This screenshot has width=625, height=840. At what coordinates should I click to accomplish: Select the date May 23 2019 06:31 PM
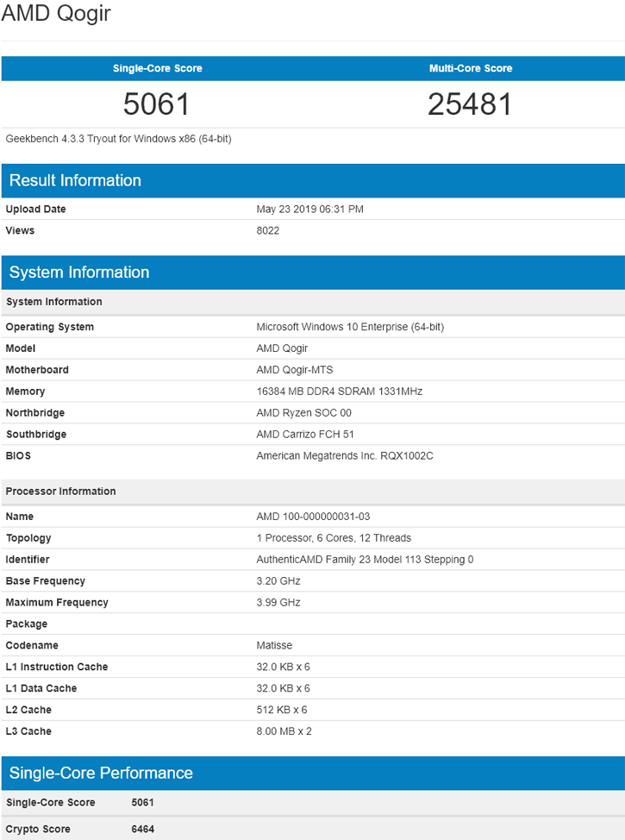click(309, 209)
